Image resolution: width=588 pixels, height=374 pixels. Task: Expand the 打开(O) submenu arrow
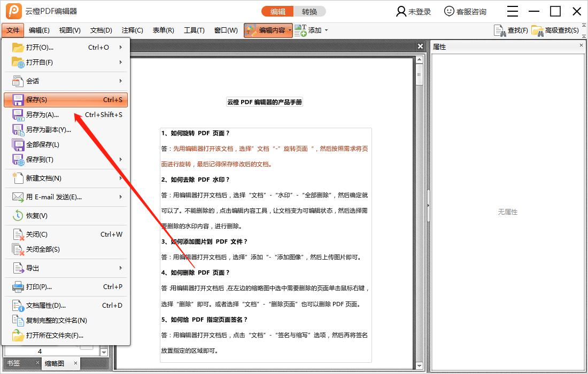pyautogui.click(x=121, y=47)
